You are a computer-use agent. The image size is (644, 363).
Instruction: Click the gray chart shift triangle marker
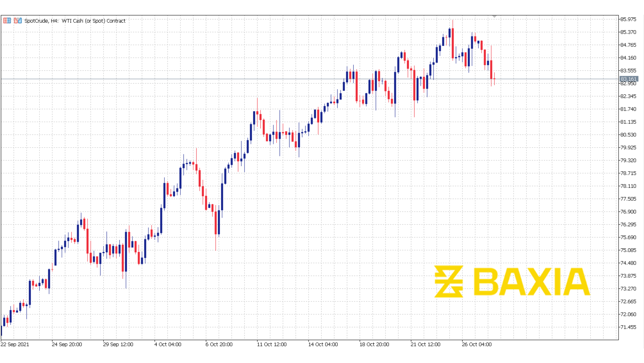[x=494, y=16]
